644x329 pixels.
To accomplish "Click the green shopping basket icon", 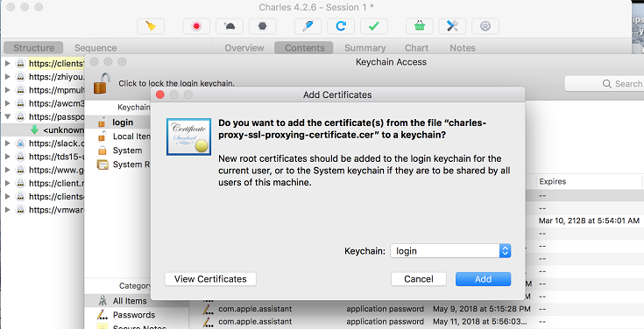I will (x=420, y=26).
